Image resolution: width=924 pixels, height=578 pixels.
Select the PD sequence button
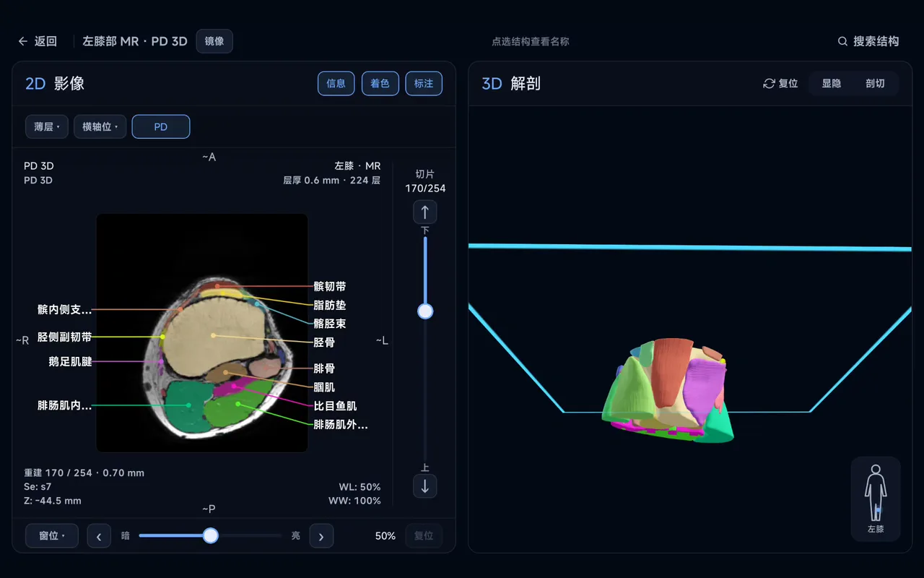pos(161,126)
